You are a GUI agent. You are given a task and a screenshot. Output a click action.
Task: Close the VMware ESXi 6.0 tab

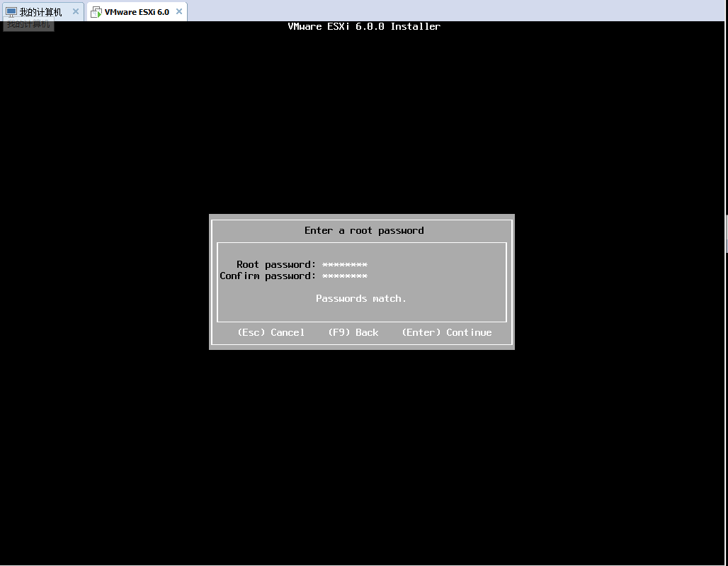178,11
